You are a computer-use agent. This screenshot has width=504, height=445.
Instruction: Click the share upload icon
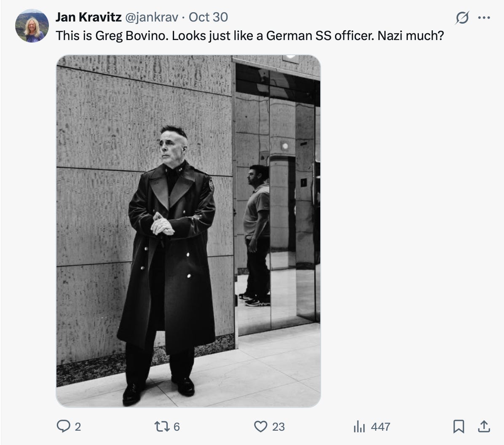(x=484, y=426)
